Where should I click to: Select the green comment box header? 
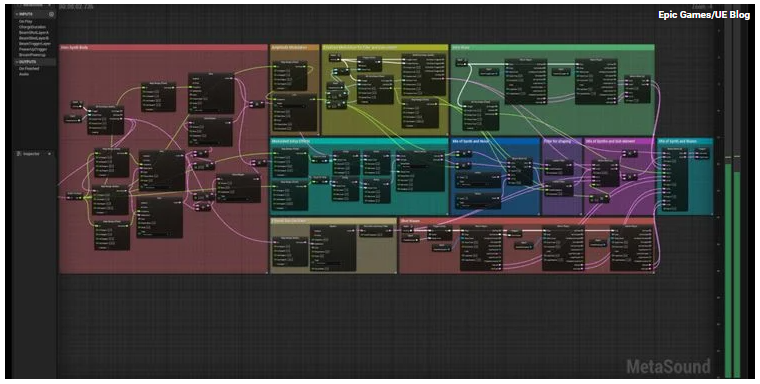pos(553,48)
